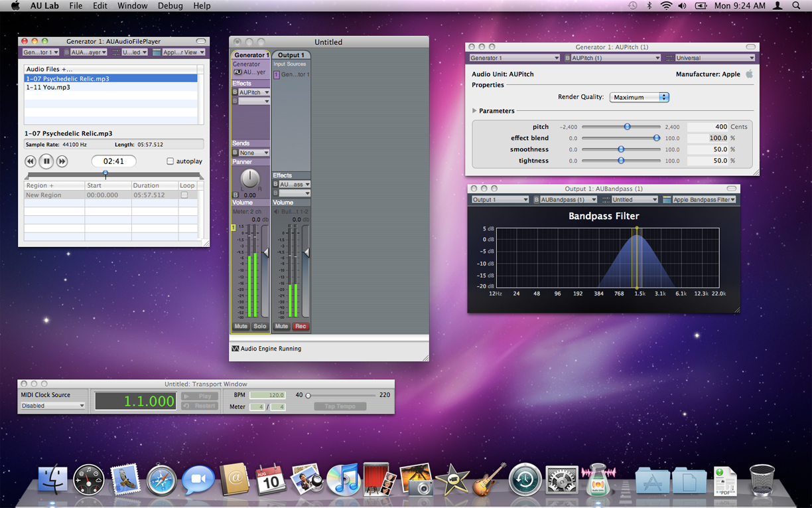Select the Output 1 channel strip header
Screen dimensions: 812x508
291,55
